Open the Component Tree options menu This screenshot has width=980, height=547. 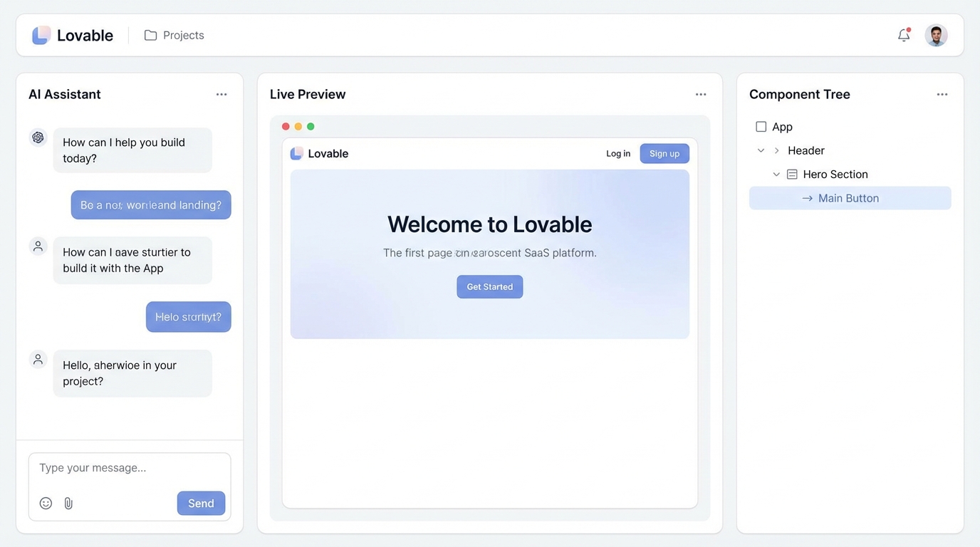(942, 93)
